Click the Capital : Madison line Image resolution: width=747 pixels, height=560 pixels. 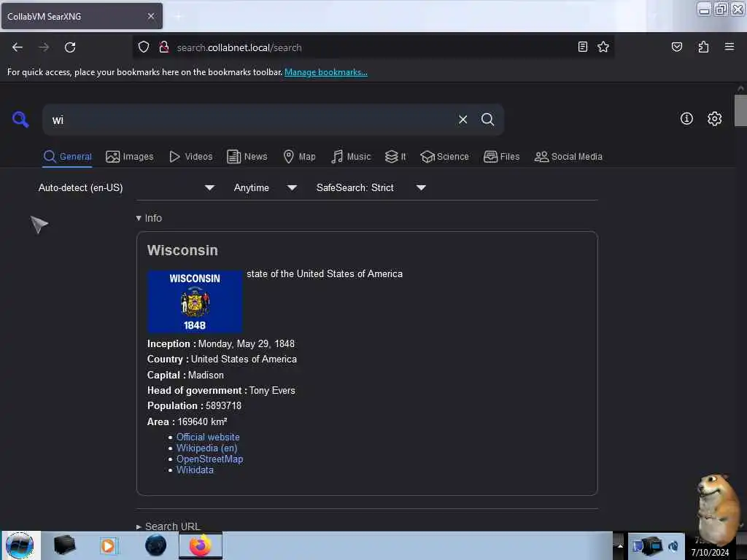[x=185, y=376]
